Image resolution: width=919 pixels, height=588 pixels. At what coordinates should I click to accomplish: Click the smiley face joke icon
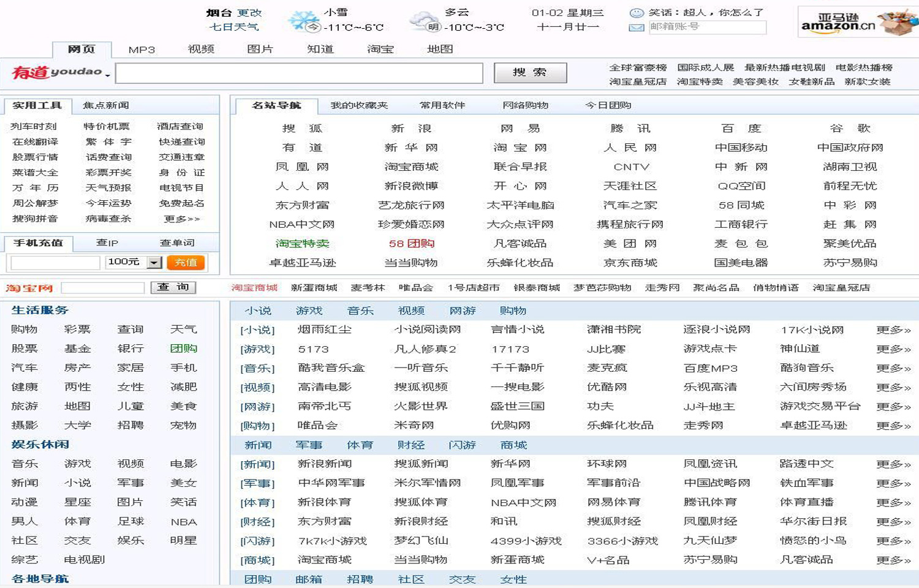point(637,13)
